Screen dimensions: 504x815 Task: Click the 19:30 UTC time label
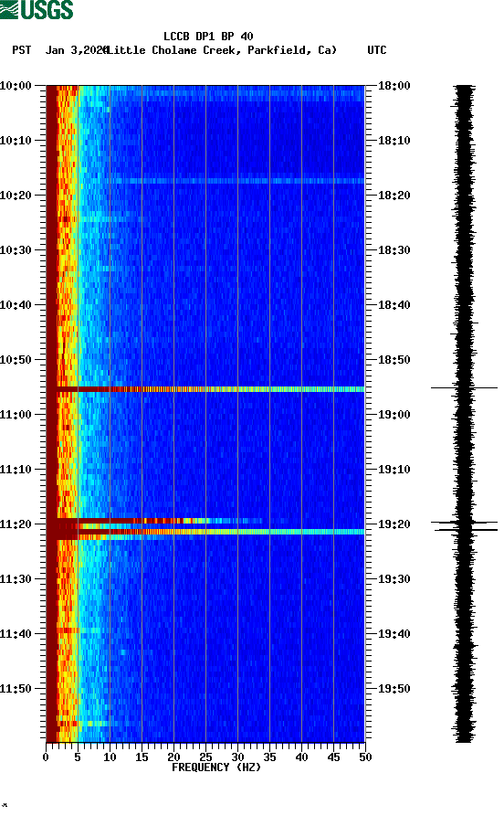pos(394,579)
